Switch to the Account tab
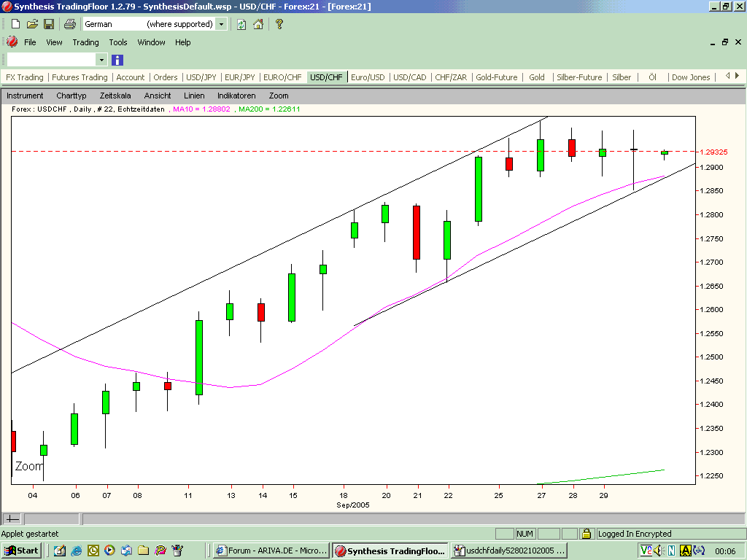This screenshot has height=560, width=747. (x=130, y=77)
